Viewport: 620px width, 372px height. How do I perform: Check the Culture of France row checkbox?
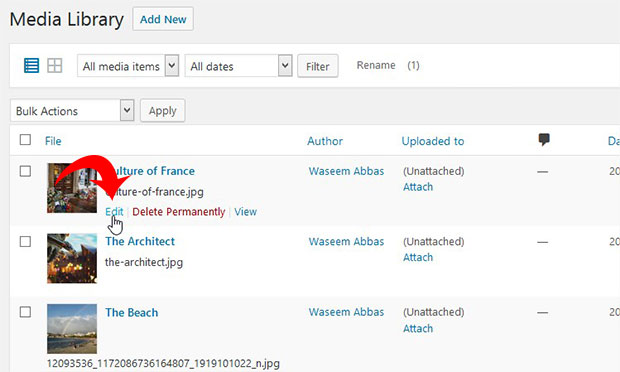(x=25, y=171)
